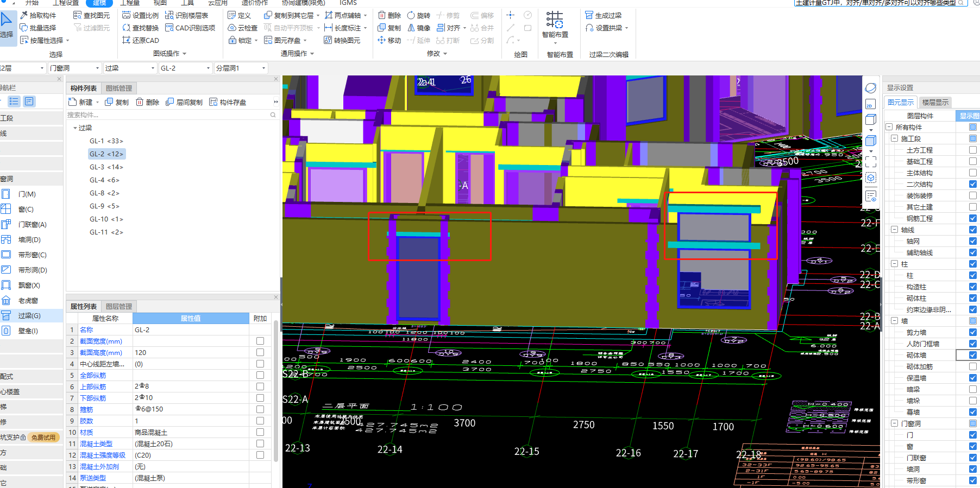The height and width of the screenshot is (488, 980).
Task: Select the 旋转 rotate tool
Action: [x=418, y=15]
